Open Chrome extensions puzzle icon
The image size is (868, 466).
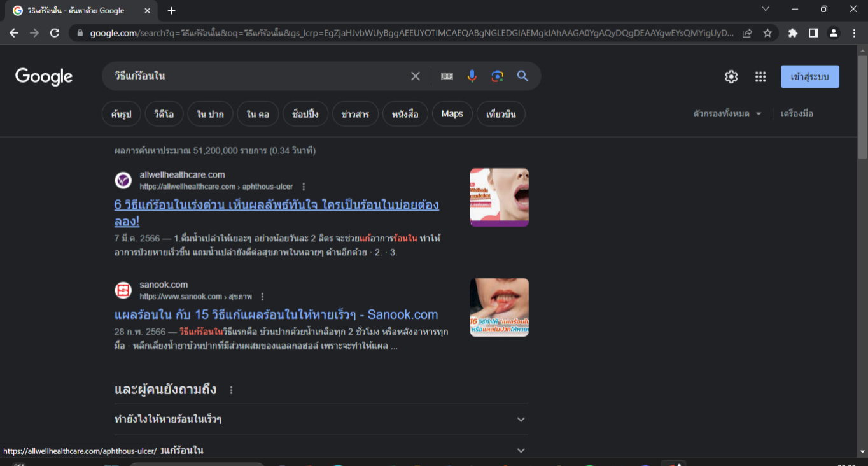tap(793, 33)
